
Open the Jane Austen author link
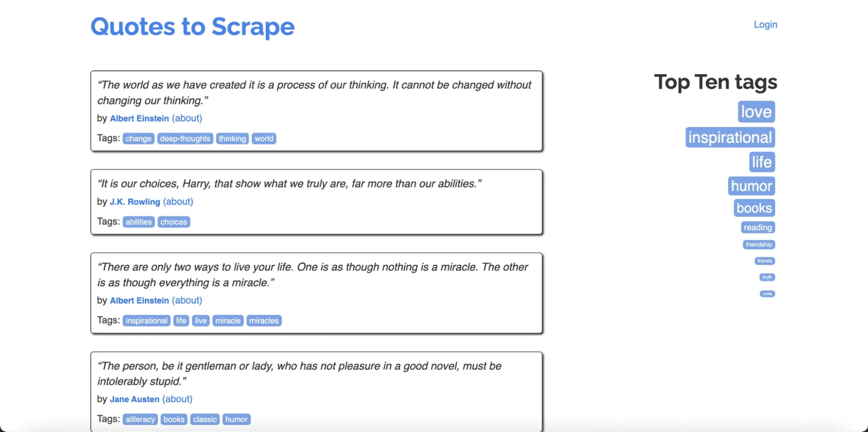click(x=134, y=399)
